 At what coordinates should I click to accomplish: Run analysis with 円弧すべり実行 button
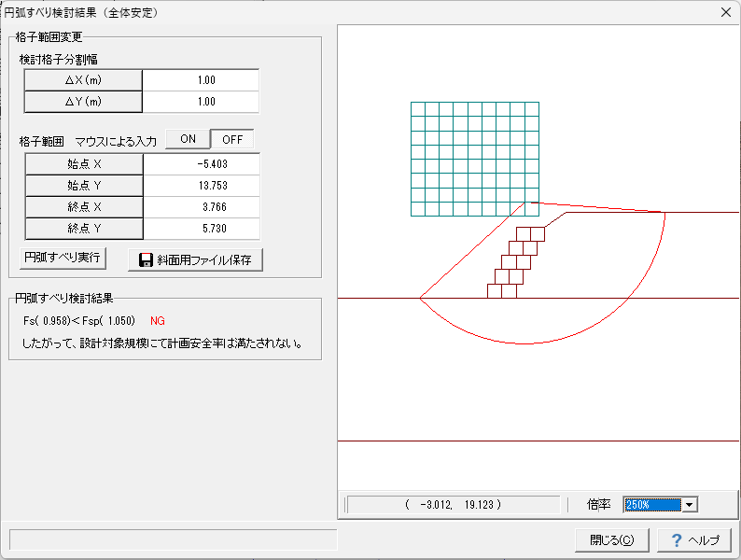(x=63, y=258)
